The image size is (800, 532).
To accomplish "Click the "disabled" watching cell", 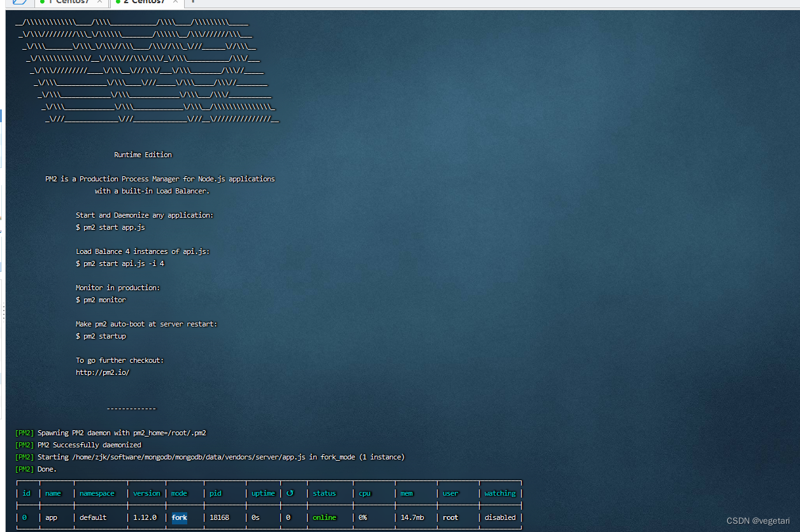I will coord(500,517).
